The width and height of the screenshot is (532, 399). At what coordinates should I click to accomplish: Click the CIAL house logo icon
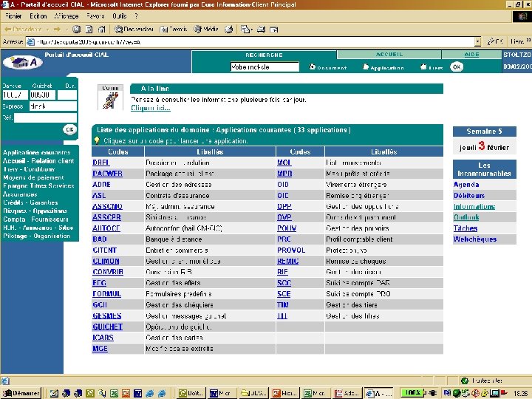[x=22, y=63]
